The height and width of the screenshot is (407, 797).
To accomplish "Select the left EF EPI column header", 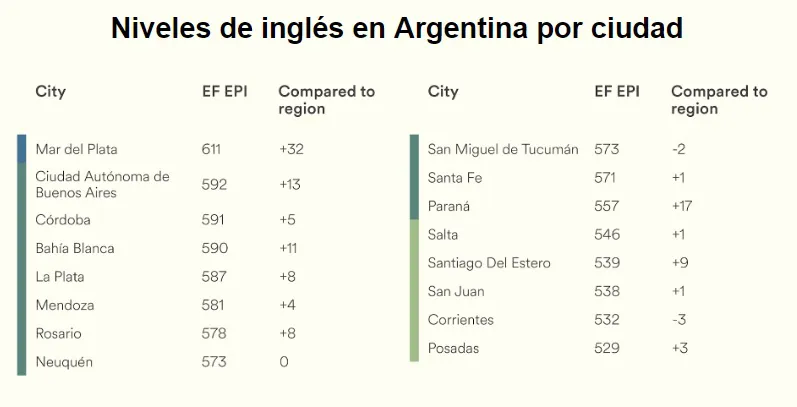I will (224, 91).
